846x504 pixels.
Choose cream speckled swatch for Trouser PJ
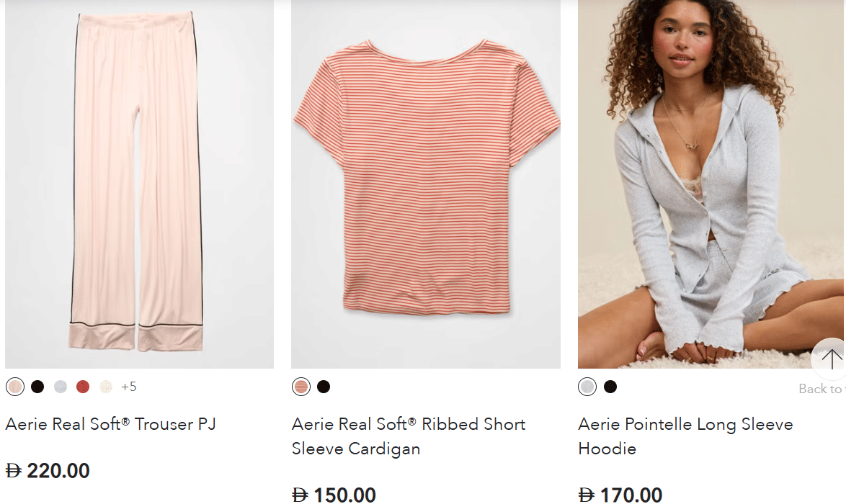[x=106, y=387]
